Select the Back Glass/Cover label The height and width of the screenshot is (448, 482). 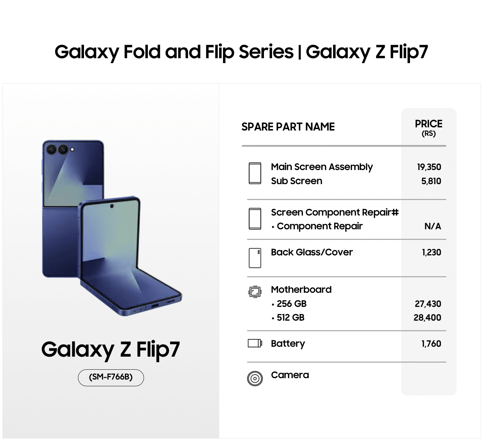coord(312,252)
